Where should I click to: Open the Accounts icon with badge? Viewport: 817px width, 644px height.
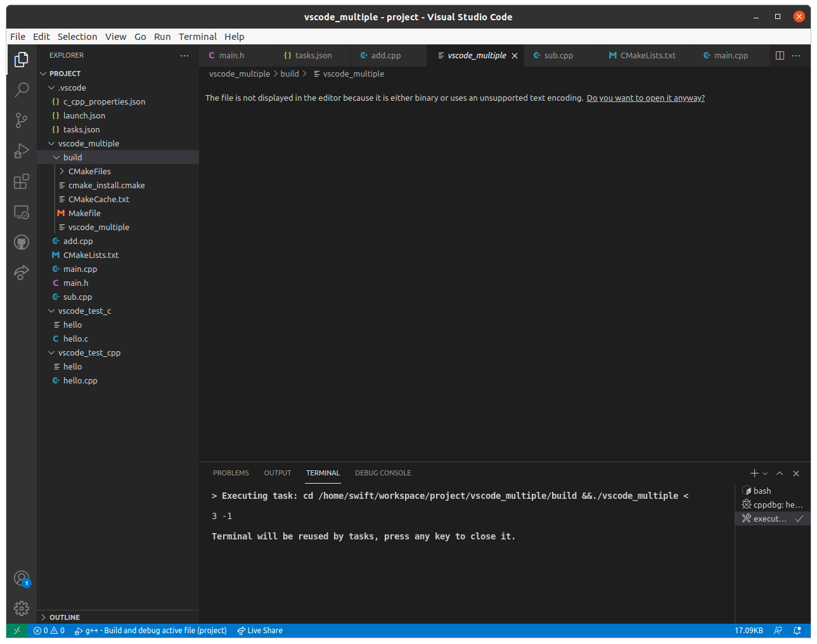point(22,578)
